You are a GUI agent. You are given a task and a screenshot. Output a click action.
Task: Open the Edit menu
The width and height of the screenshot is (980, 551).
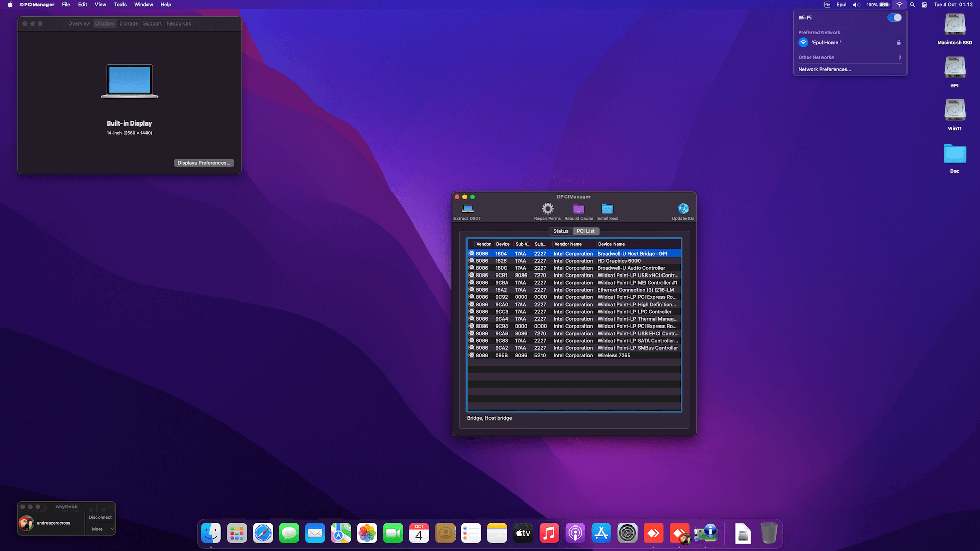[x=82, y=5]
